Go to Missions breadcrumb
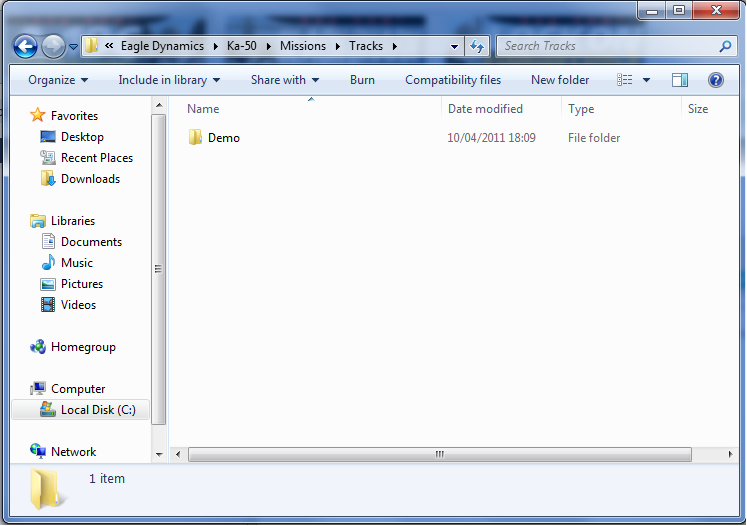This screenshot has width=747, height=526. pos(303,46)
